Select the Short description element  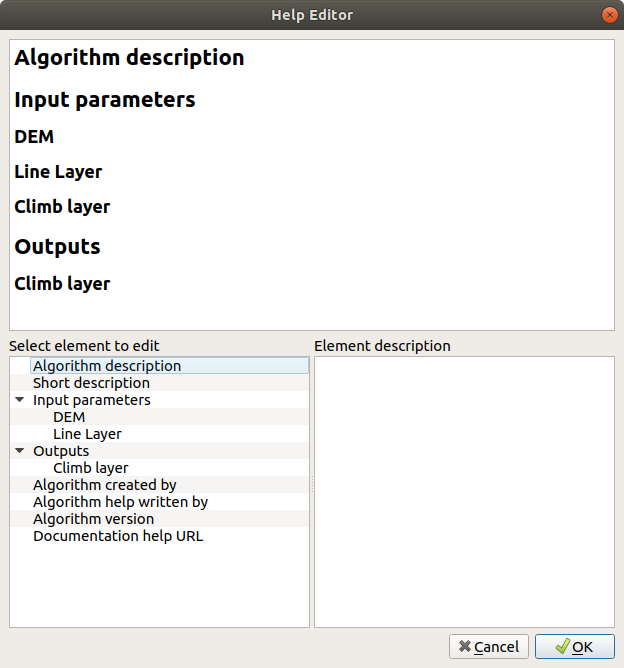(91, 383)
